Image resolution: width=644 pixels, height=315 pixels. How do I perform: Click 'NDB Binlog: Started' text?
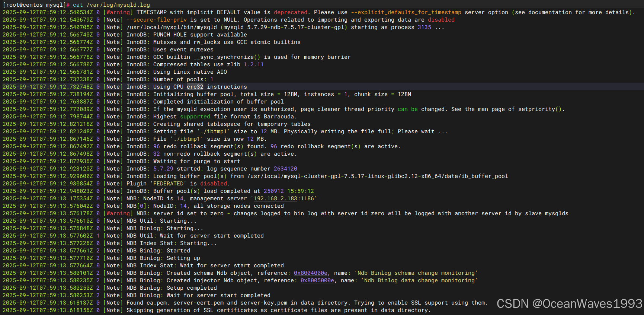[x=158, y=251]
